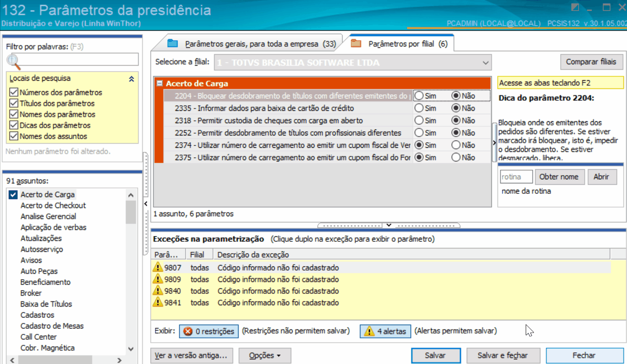Select Baixa de Títulos subject
The width and height of the screenshot is (627, 364).
(x=46, y=304)
